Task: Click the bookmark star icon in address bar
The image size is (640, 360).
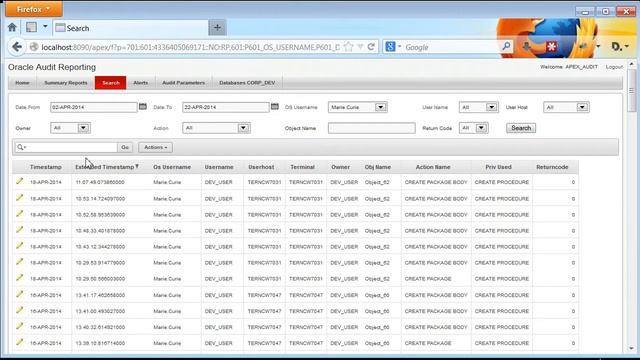Action: click(348, 47)
